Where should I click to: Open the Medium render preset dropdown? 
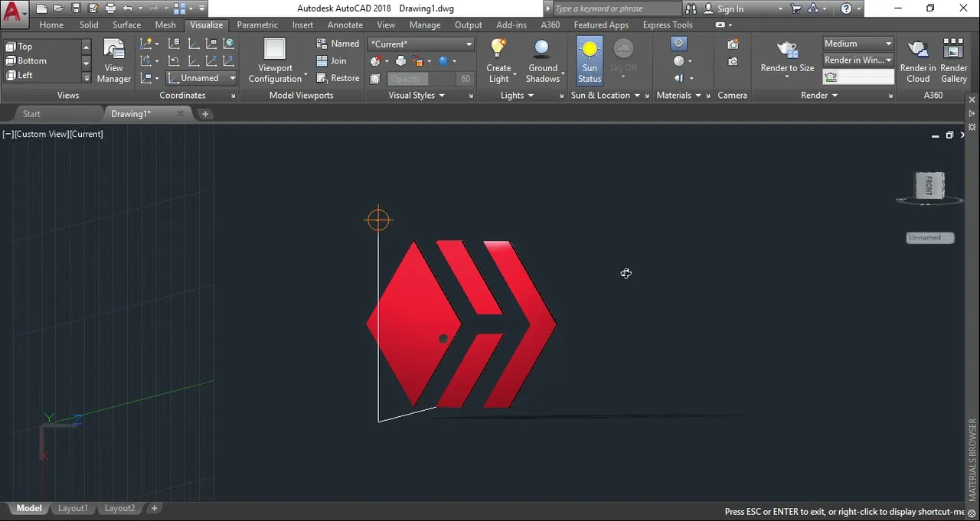[858, 44]
